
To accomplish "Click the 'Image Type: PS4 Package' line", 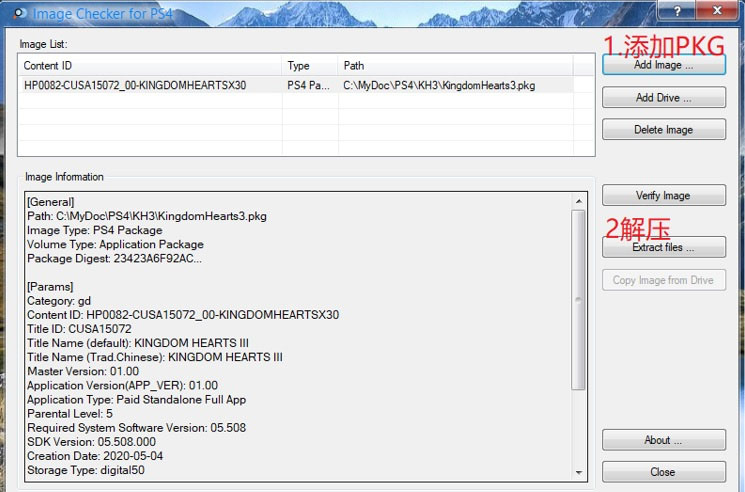I will (95, 230).
